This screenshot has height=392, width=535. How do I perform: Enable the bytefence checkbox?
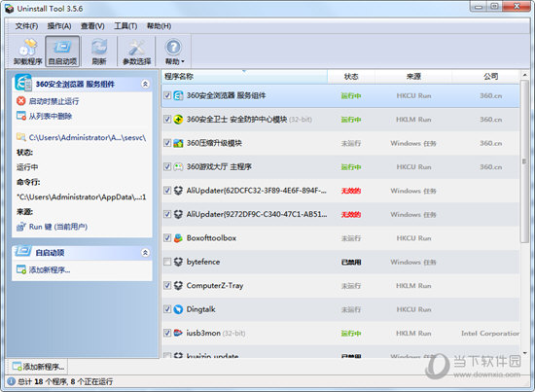(x=167, y=262)
